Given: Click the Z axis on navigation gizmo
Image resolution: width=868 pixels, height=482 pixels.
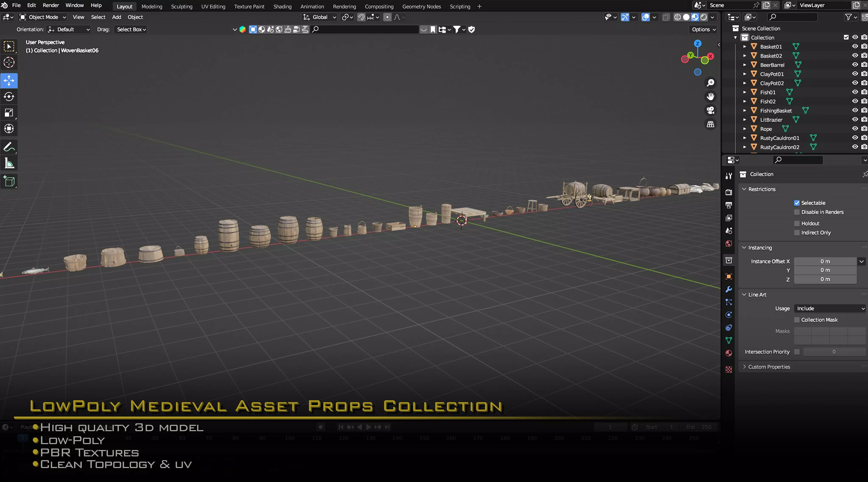Looking at the screenshot, I should point(697,44).
